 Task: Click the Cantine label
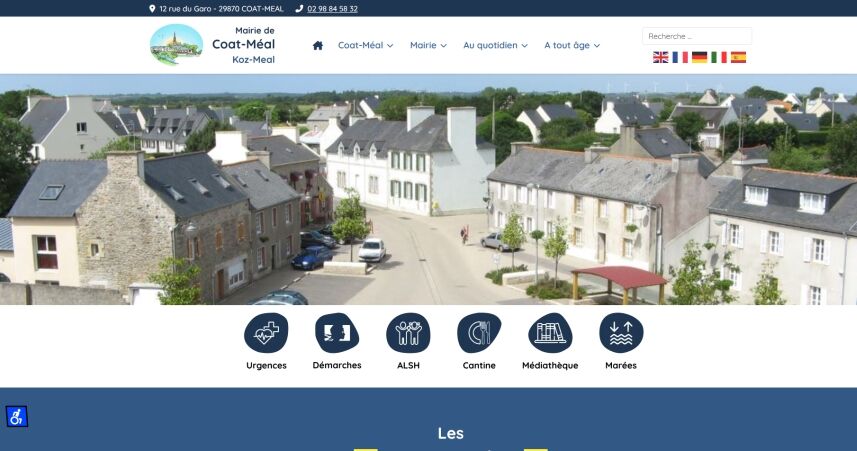pos(479,365)
